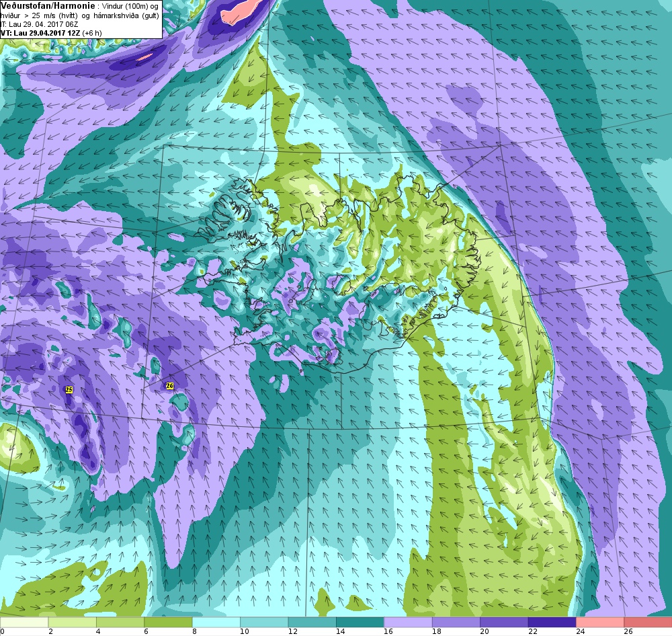Image resolution: width=672 pixels, height=636 pixels.
Task: Click the 14–16 m/s dark teal legend swatch
Action: coord(360,623)
